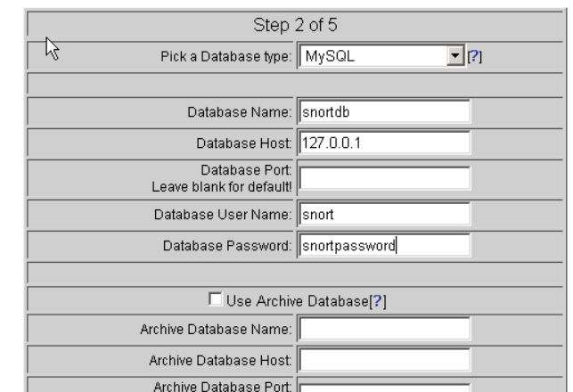The height and width of the screenshot is (392, 573).
Task: Select the Database User Name field
Action: pos(384,215)
